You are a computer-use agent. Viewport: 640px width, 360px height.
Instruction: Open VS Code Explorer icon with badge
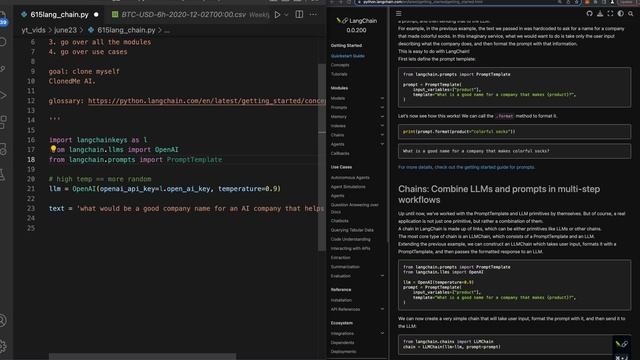point(3,18)
